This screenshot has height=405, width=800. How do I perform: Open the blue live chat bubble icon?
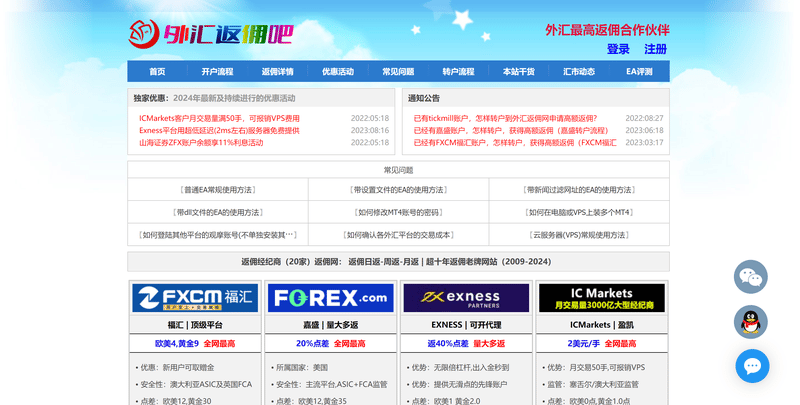pos(752,366)
